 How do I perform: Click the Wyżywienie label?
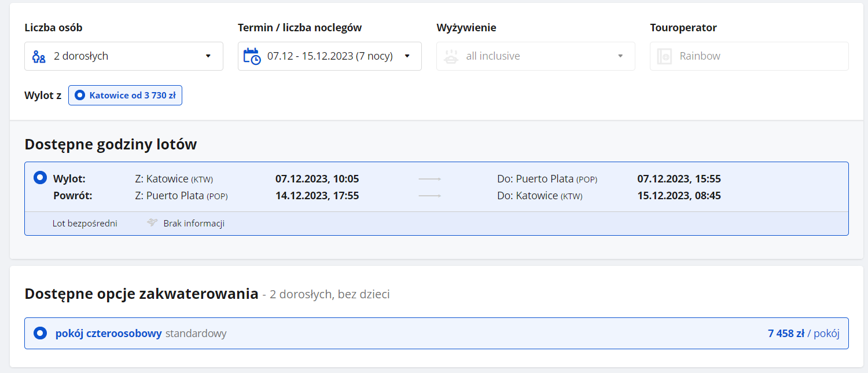466,27
